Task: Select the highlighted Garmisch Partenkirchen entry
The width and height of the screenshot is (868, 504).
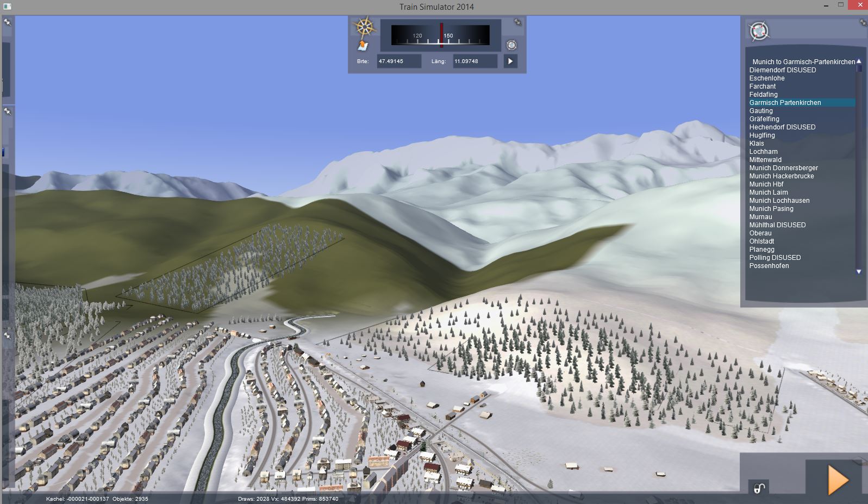Action: (x=802, y=103)
